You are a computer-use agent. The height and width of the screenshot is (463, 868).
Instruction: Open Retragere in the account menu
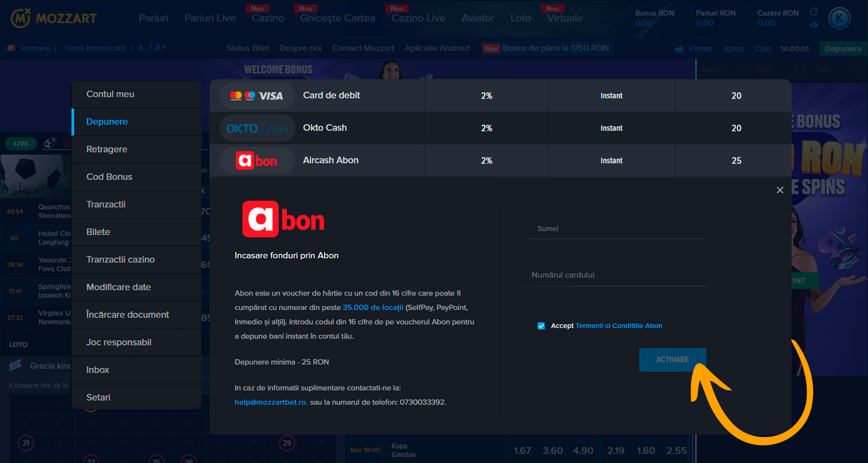106,149
